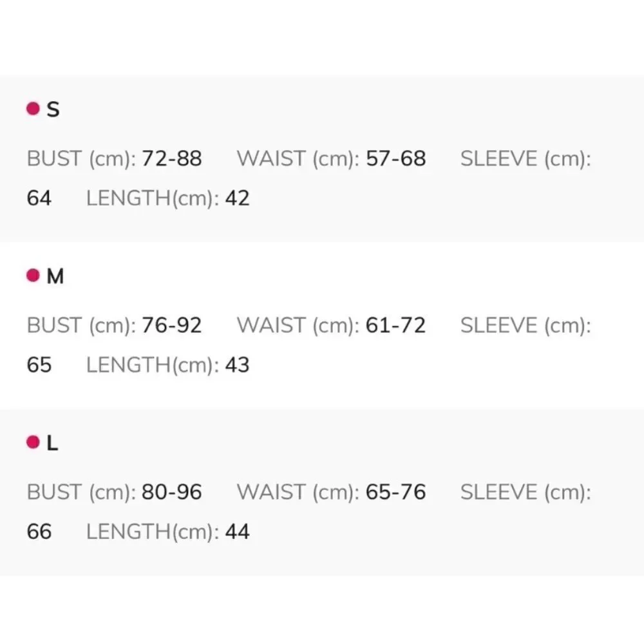
Task: Click the sleeve value 65
Action: tap(39, 365)
